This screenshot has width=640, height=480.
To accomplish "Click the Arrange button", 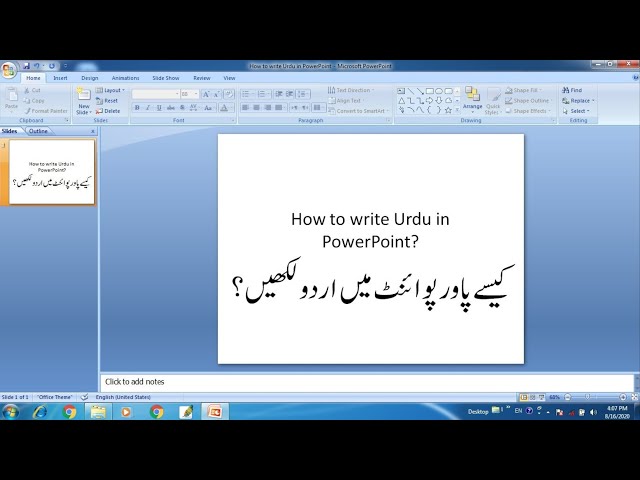I will 473,100.
